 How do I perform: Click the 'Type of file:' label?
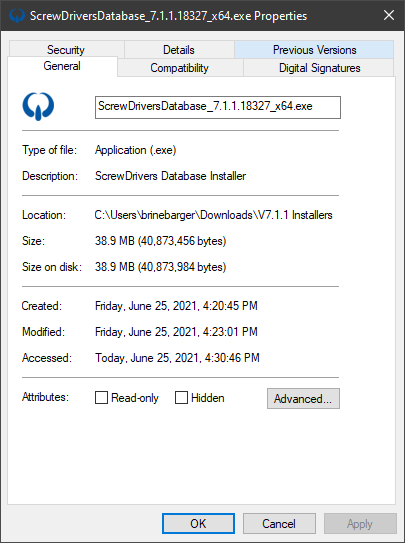click(50, 150)
